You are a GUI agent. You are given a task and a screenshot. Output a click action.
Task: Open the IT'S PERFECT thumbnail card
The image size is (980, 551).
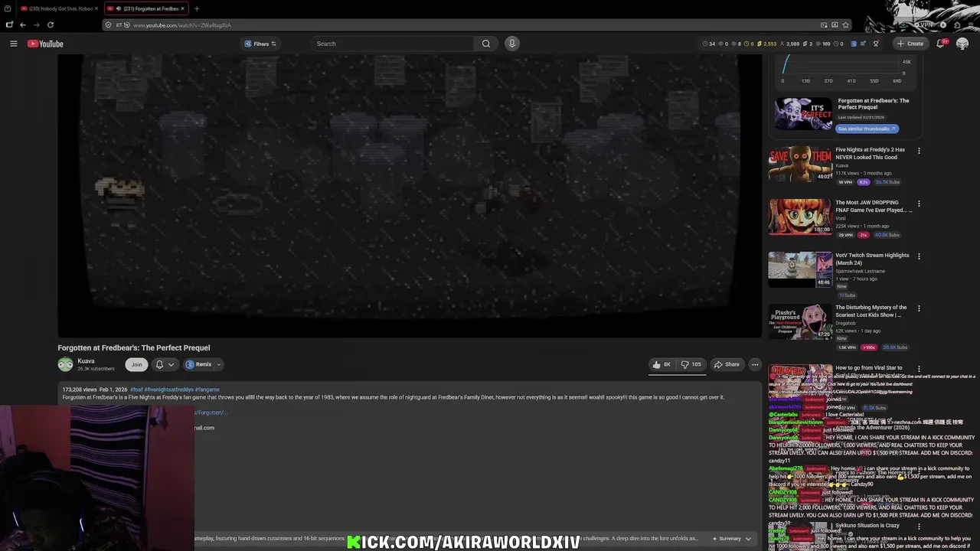pos(803,114)
